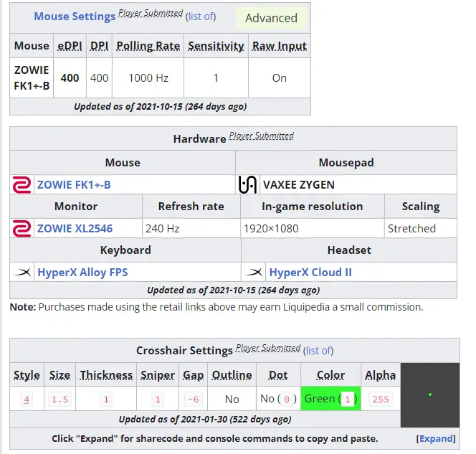Click the Refresh rate column header
476x454 pixels.
(x=191, y=207)
